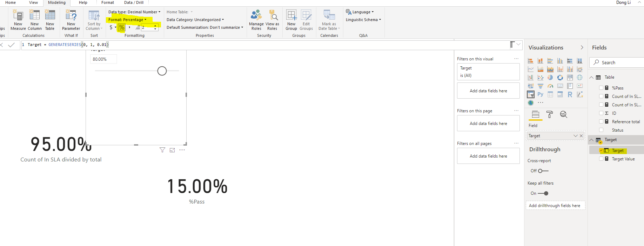
Task: Click the Target slicer slider handle
Action: [162, 71]
